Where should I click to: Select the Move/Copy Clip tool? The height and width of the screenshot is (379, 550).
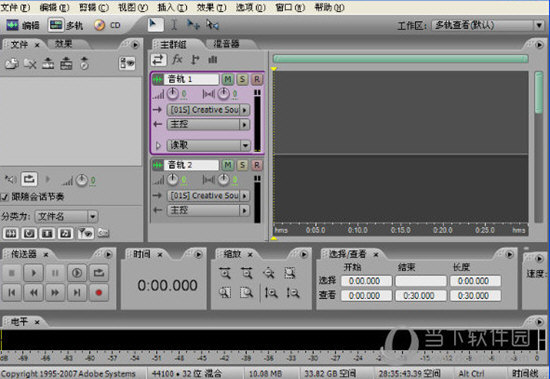coord(193,25)
